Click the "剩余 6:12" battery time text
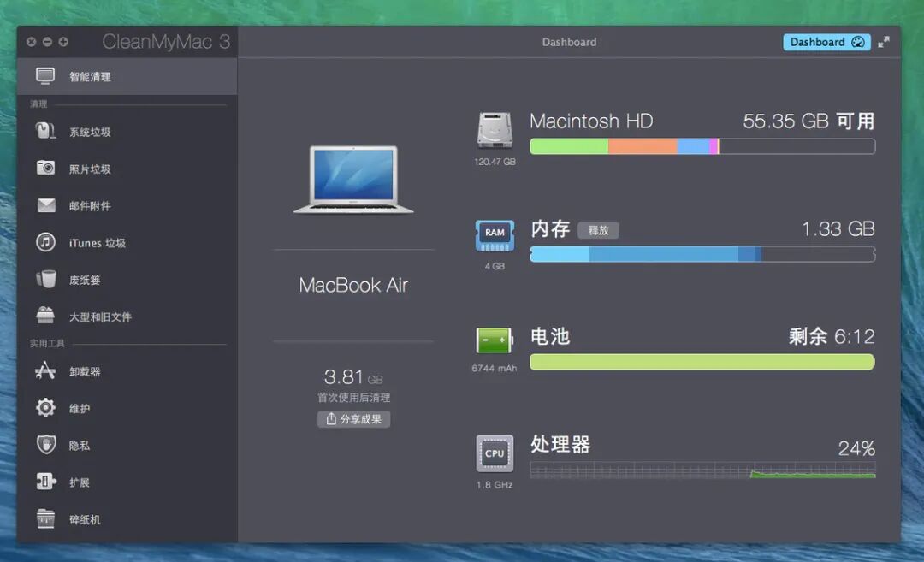Image resolution: width=924 pixels, height=562 pixels. pos(832,336)
